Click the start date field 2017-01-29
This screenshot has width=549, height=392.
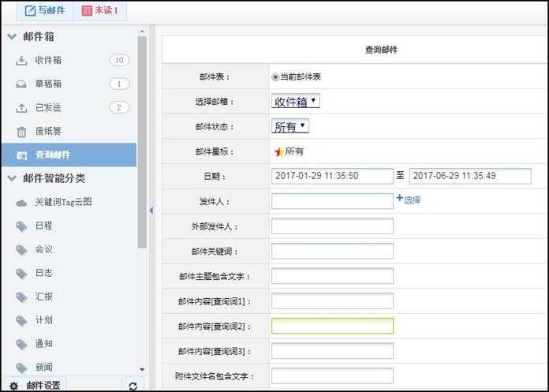(x=332, y=176)
